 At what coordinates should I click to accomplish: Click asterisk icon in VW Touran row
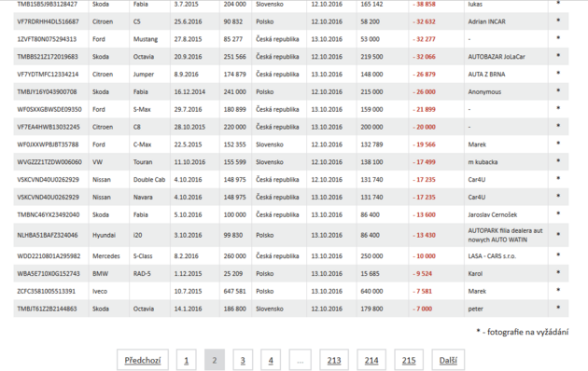(558, 160)
